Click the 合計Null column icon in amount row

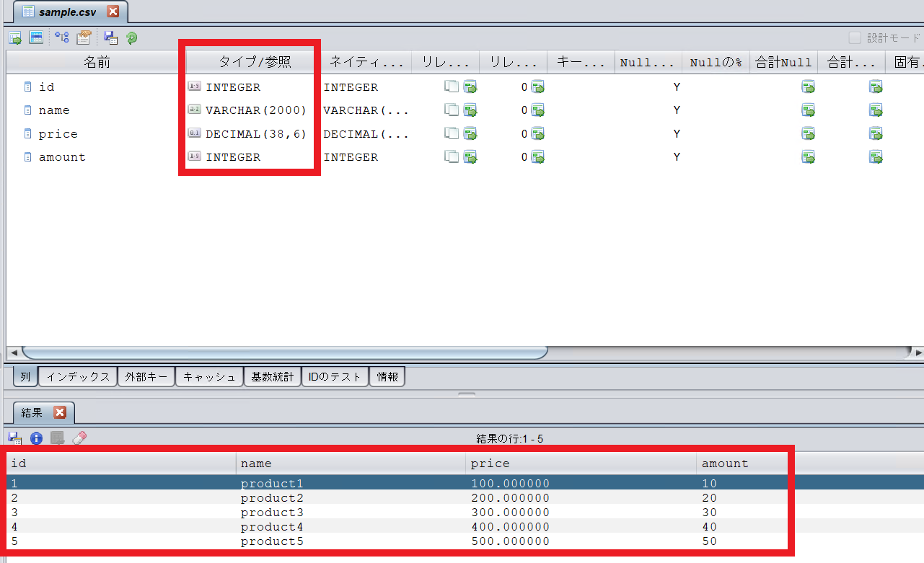click(808, 156)
